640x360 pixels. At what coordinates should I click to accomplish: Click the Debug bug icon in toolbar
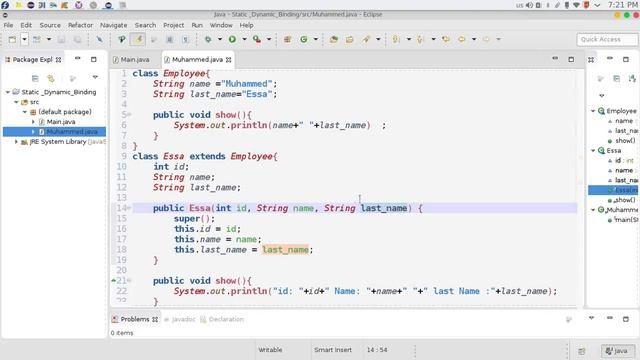(x=208, y=39)
